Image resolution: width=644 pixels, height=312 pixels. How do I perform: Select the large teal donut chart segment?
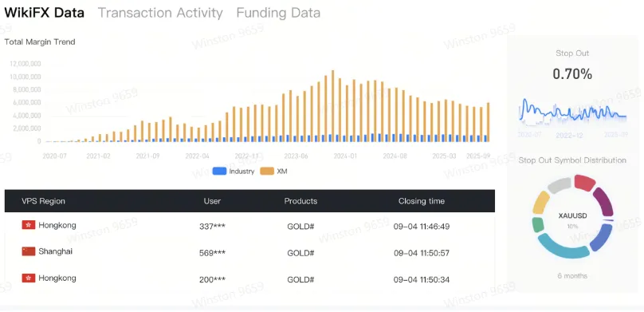[x=563, y=247]
